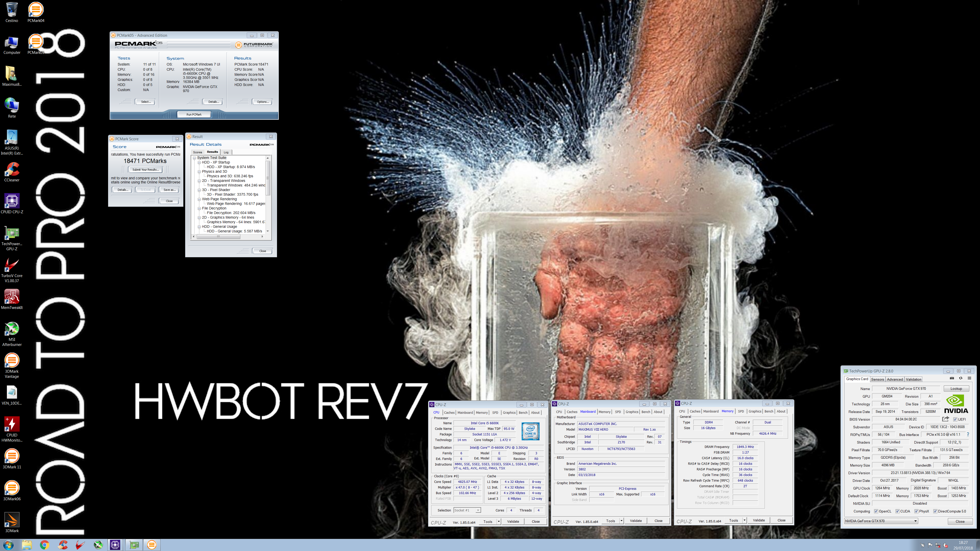
Task: Open the 3DMark Vantage shortcut
Action: pos(12,366)
